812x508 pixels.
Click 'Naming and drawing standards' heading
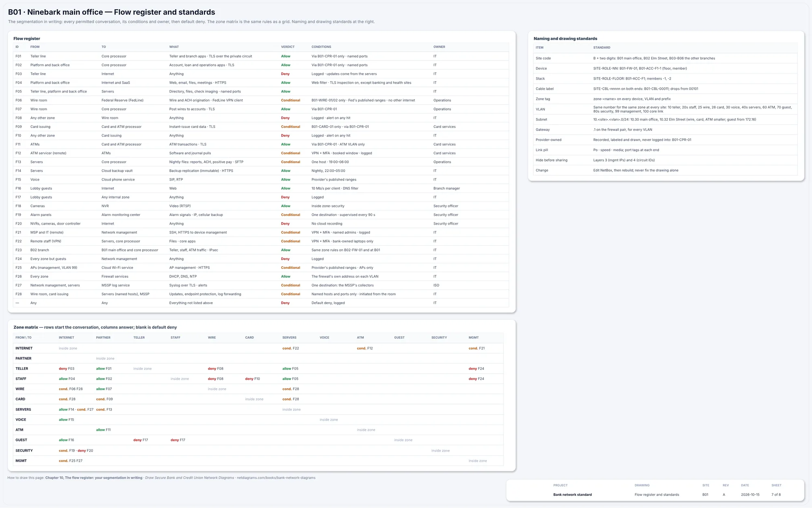pyautogui.click(x=565, y=39)
